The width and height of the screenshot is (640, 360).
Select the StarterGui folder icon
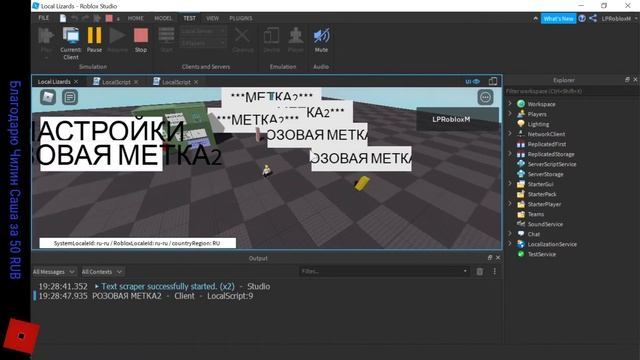pos(521,184)
